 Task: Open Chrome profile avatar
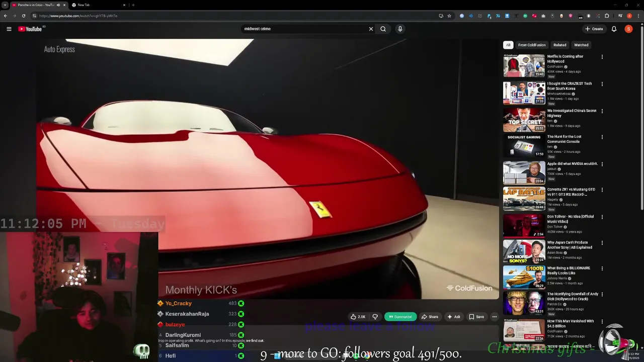629,16
